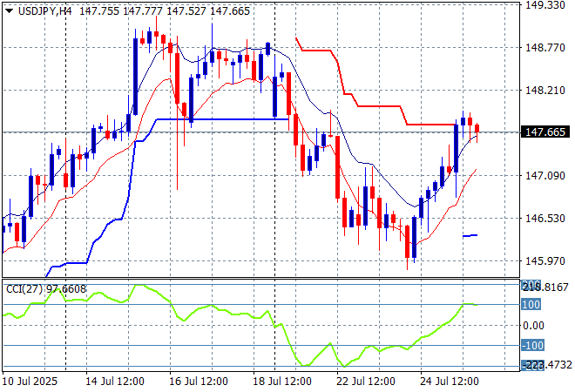The width and height of the screenshot is (575, 392).
Task: Click the 14 Jul 12:00 date label
Action: click(115, 382)
